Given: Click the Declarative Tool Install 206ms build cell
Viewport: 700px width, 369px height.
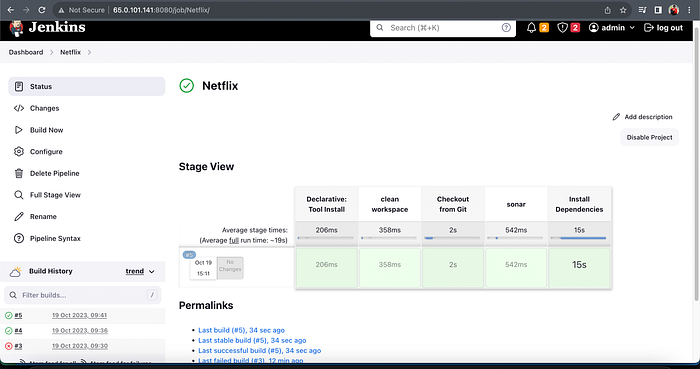Looking at the screenshot, I should pyautogui.click(x=326, y=268).
